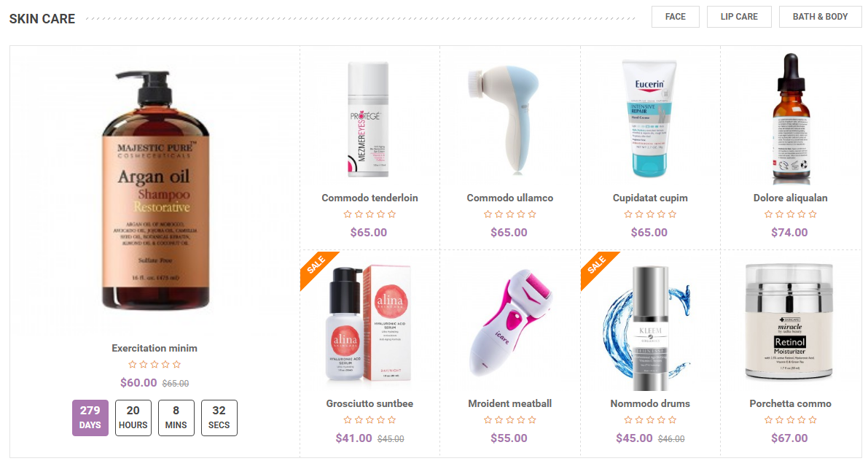Click the amber dropper serum bottle image
The height and width of the screenshot is (461, 868).
pyautogui.click(x=791, y=119)
